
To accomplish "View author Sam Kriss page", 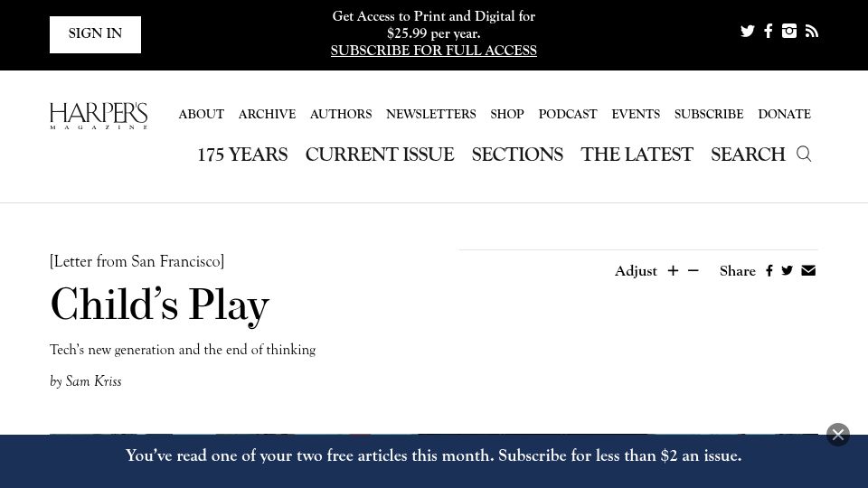I will pyautogui.click(x=93, y=381).
